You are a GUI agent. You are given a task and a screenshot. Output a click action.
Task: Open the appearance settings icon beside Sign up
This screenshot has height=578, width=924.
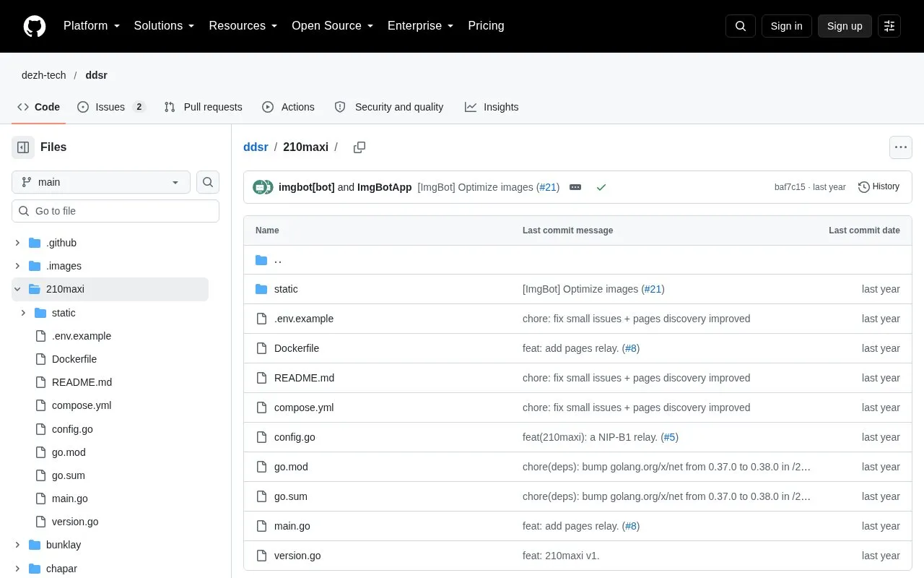tap(889, 26)
